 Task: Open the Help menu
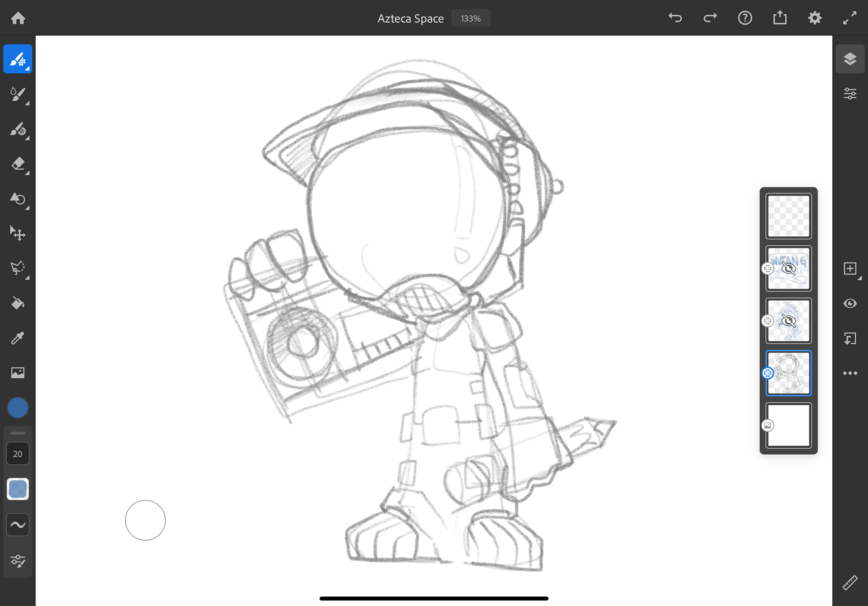[x=745, y=18]
